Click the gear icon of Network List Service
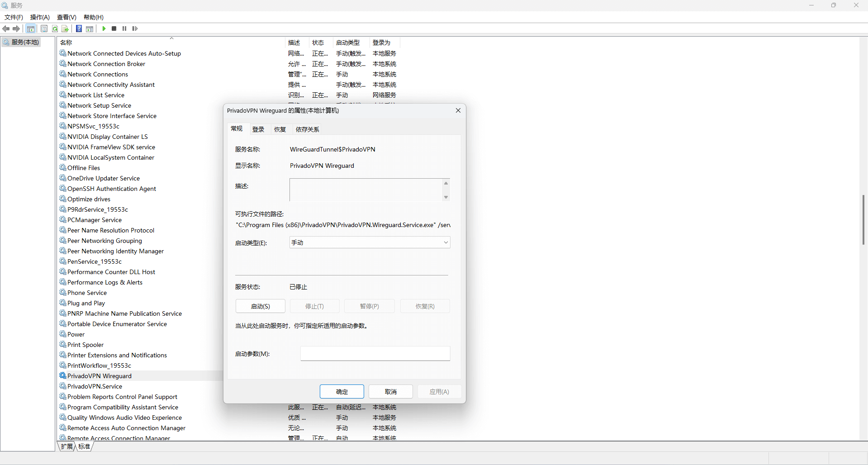Image resolution: width=868 pixels, height=465 pixels. (63, 95)
